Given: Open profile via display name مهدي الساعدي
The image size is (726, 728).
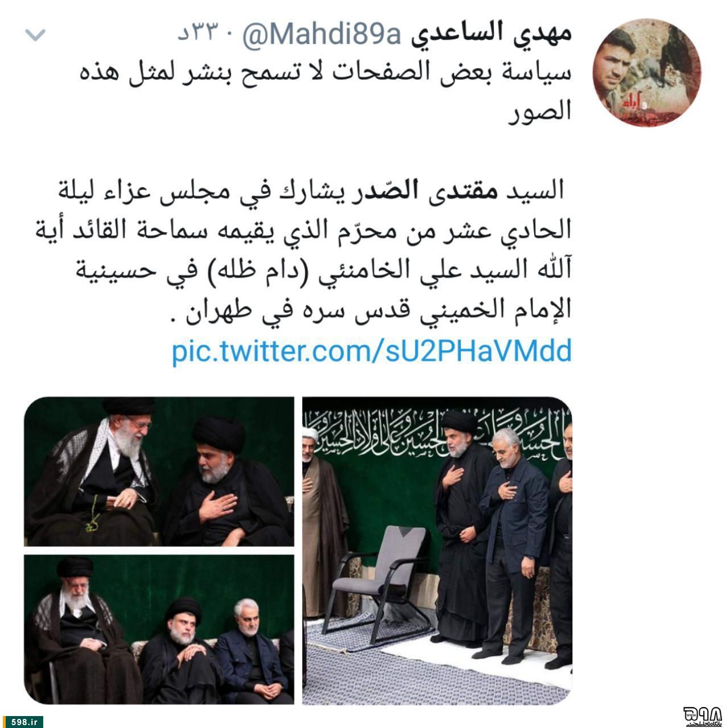Looking at the screenshot, I should point(490,34).
